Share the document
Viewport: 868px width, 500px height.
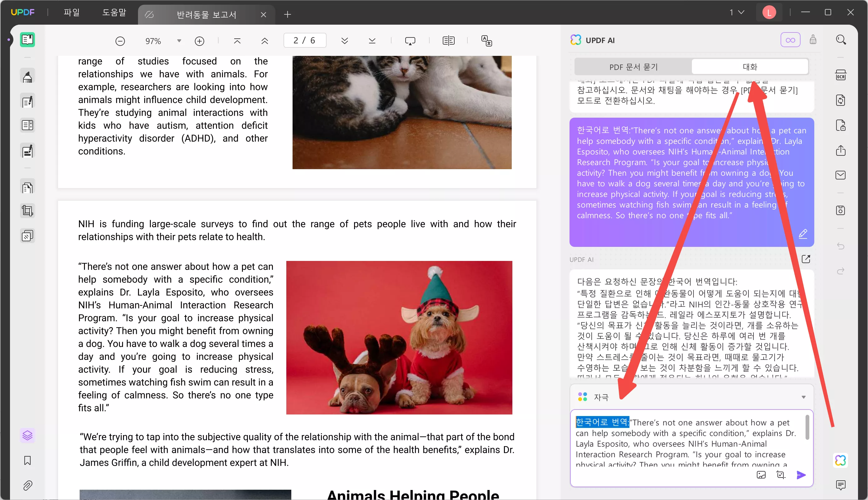[841, 150]
